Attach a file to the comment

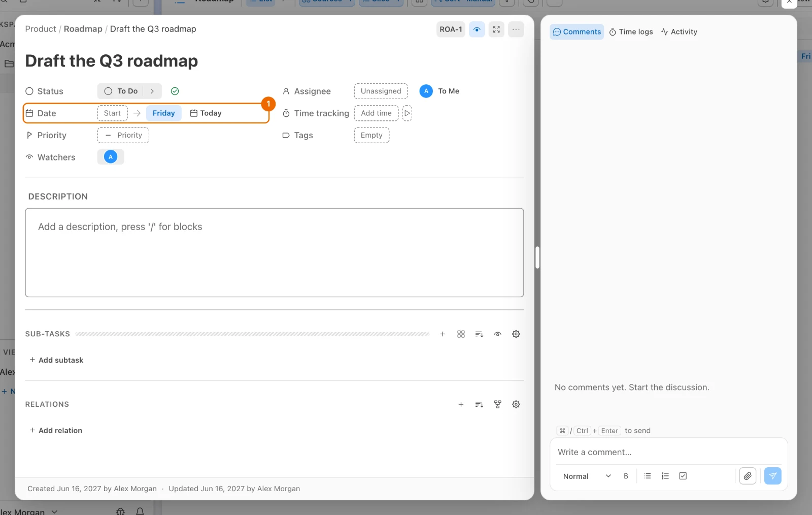748,476
